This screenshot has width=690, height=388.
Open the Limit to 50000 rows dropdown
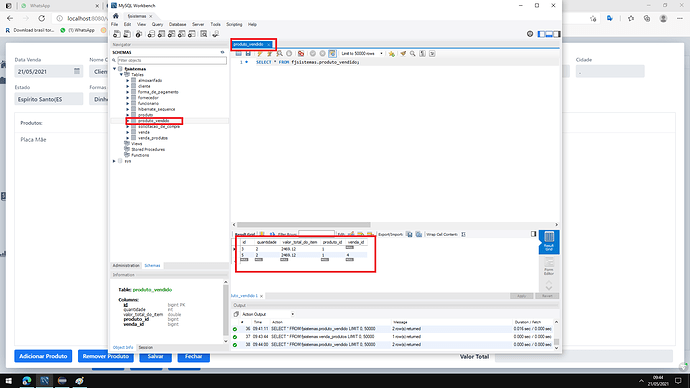coord(362,54)
